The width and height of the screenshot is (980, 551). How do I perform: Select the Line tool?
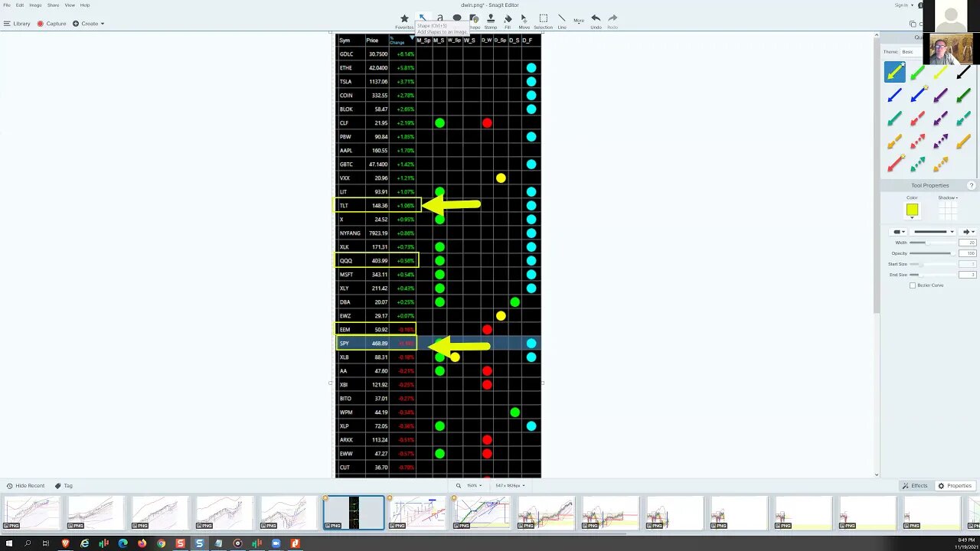562,21
